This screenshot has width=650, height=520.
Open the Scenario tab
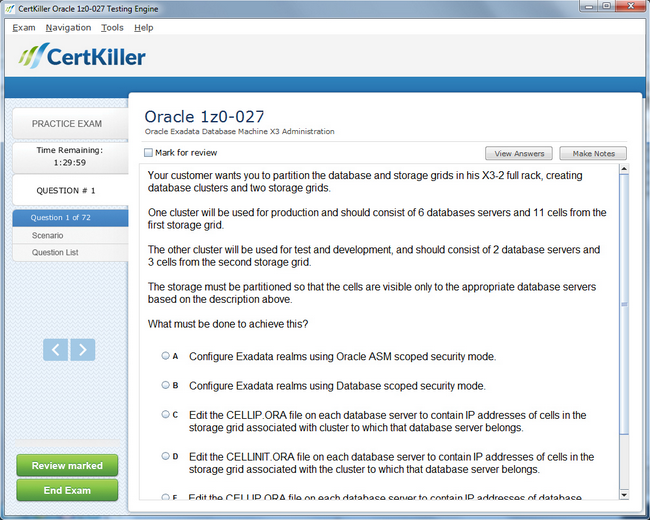(x=70, y=235)
